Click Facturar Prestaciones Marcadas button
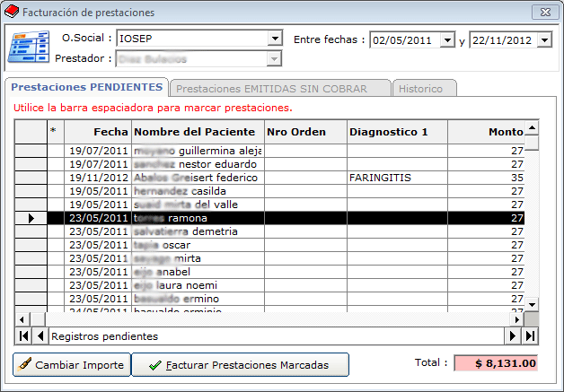564x392 pixels. pos(240,365)
